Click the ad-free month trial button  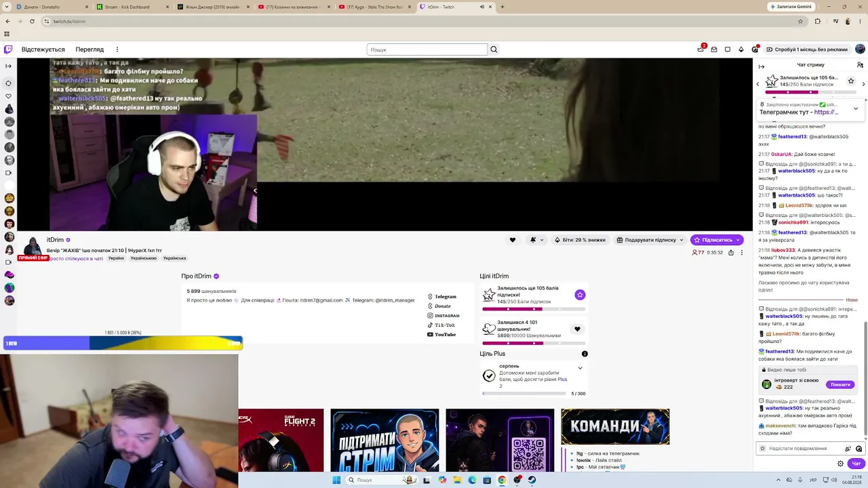pyautogui.click(x=806, y=49)
